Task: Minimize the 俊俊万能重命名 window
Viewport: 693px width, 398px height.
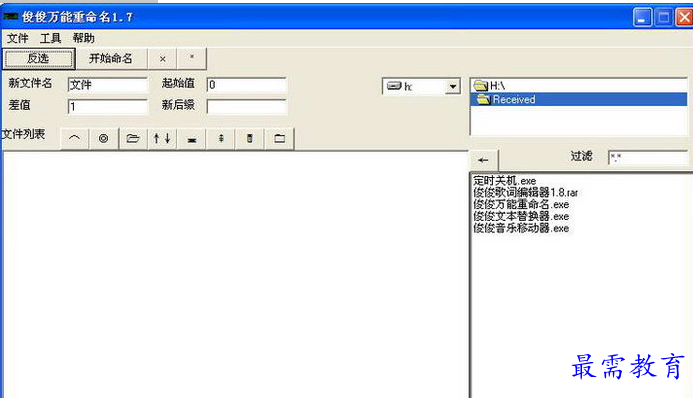Action: pos(642,17)
